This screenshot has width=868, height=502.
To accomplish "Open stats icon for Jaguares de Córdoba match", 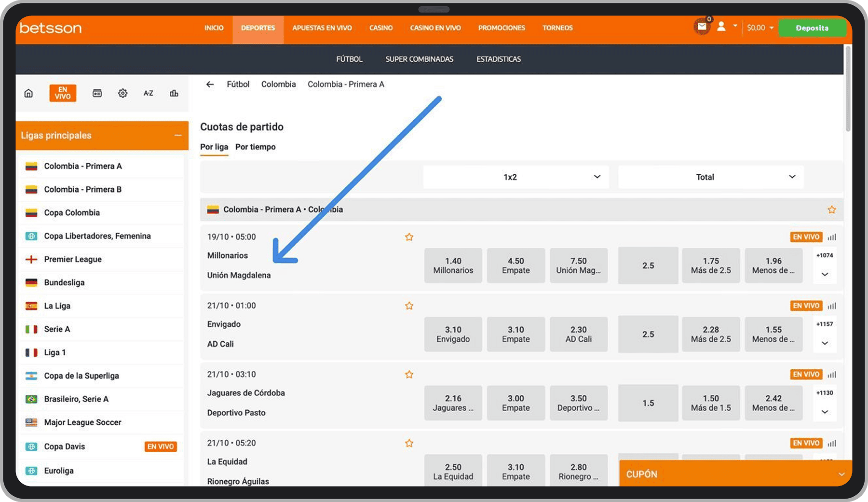I will (x=832, y=375).
